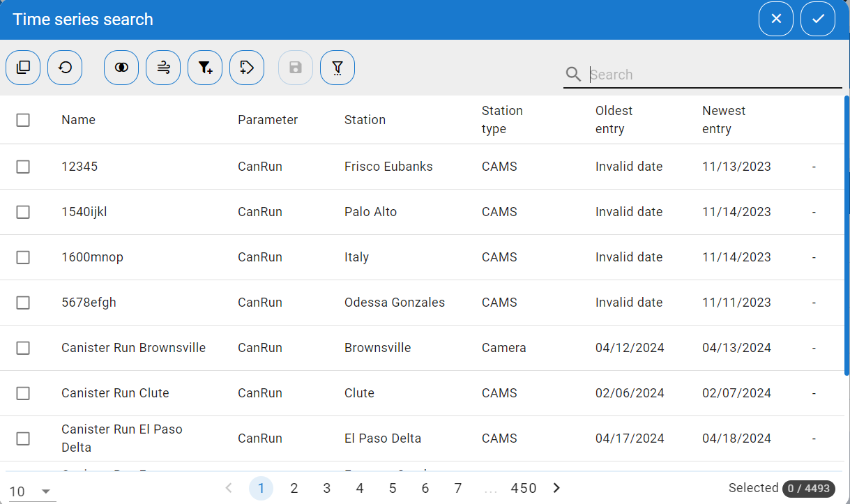850x504 pixels.
Task: Sort by the Station type column header
Action: pyautogui.click(x=502, y=120)
